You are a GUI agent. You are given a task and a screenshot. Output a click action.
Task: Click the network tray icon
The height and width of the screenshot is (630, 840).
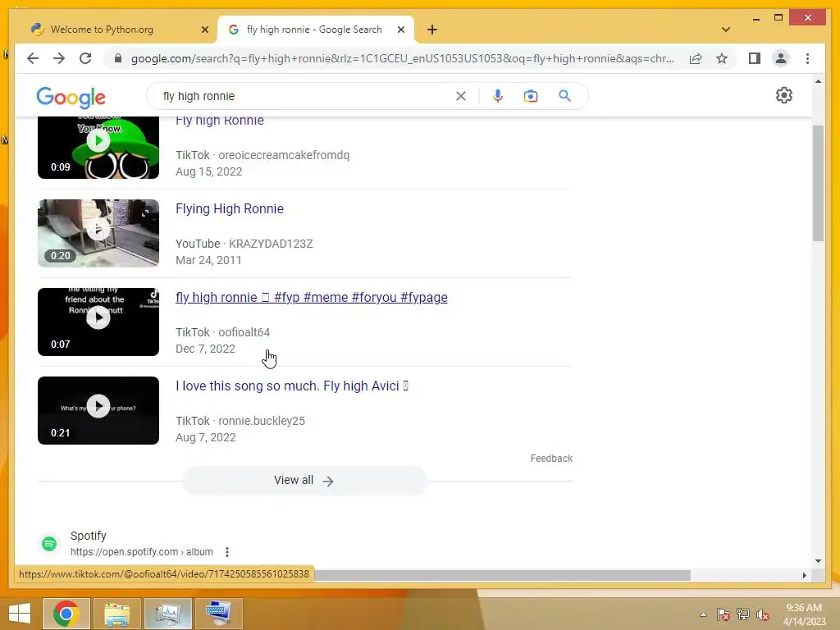(x=743, y=614)
